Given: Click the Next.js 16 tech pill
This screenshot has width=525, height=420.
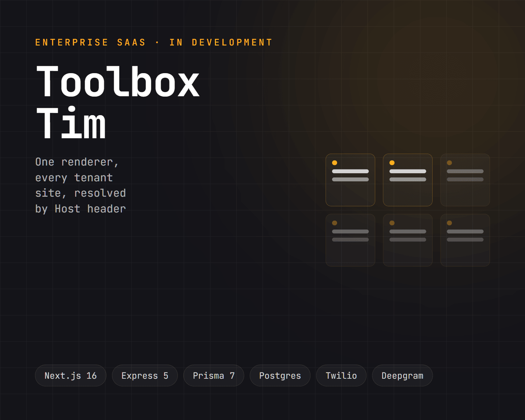Looking at the screenshot, I should tap(70, 376).
